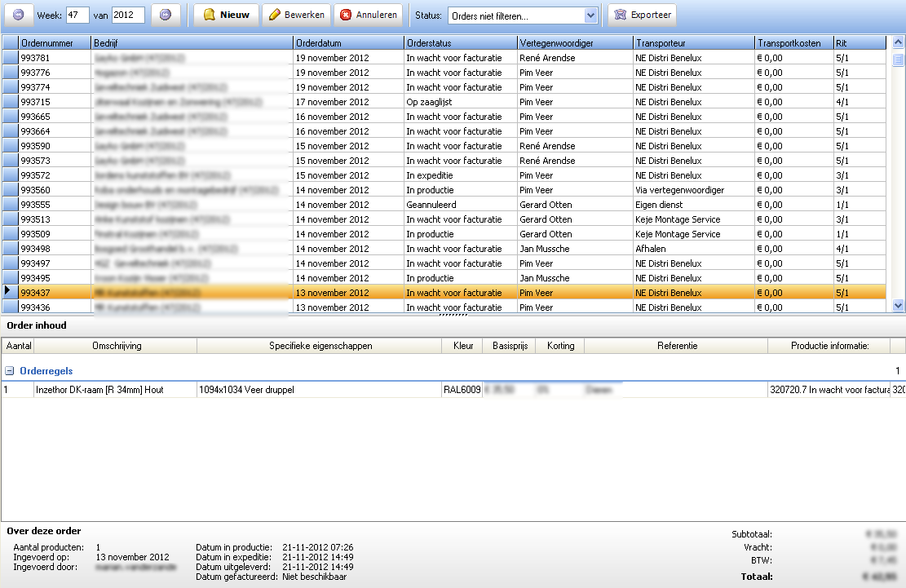This screenshot has height=588, width=906.
Task: Export the orders with Exporteer
Action: click(x=642, y=15)
